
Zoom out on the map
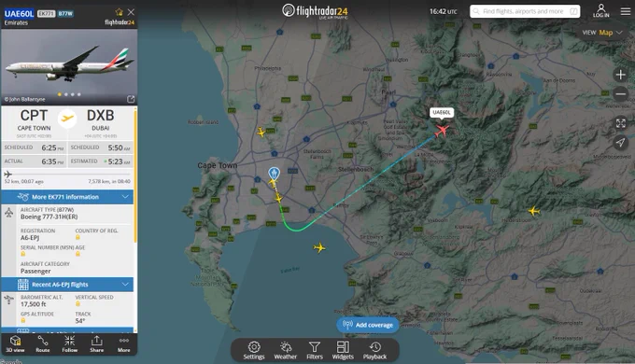pyautogui.click(x=620, y=94)
